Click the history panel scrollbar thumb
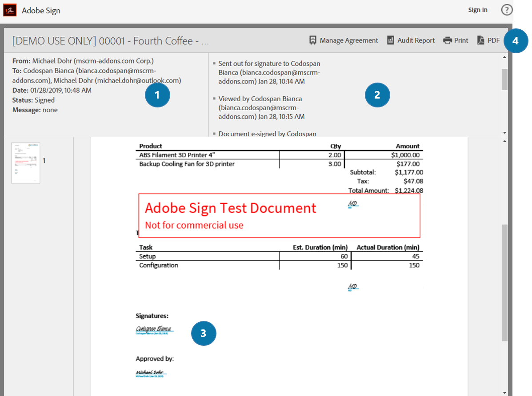This screenshot has width=532, height=396. point(504,79)
